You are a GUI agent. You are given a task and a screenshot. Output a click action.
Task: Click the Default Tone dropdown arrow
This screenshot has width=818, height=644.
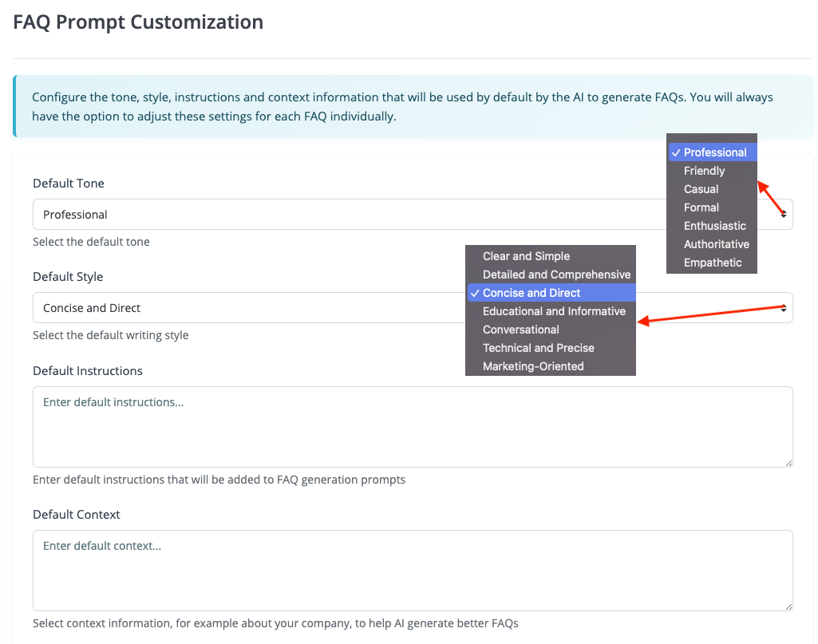point(784,215)
